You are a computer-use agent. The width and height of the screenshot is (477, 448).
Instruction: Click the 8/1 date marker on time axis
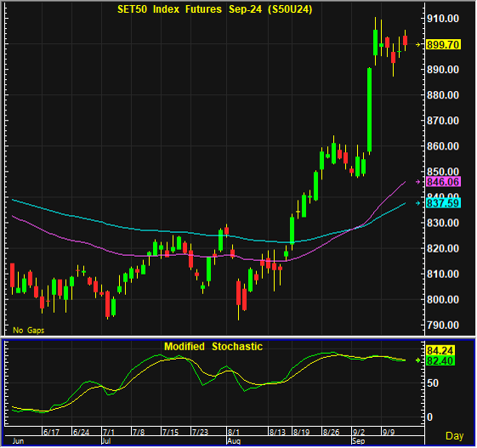(234, 432)
